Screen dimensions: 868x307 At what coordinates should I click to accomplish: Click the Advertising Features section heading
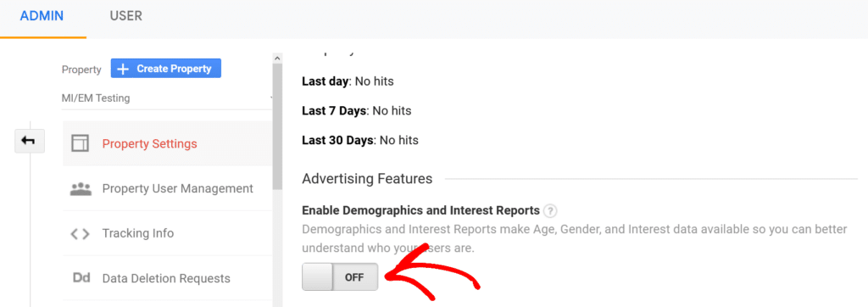tap(367, 178)
